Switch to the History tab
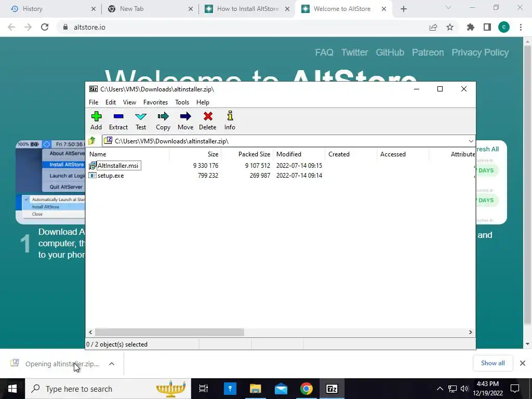The image size is (532, 399). point(50,9)
